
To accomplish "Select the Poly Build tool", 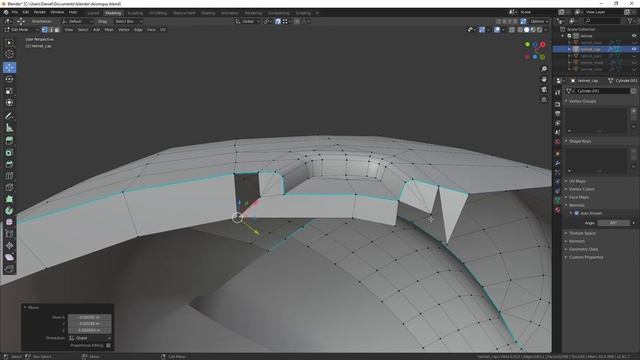I will pos(9,199).
